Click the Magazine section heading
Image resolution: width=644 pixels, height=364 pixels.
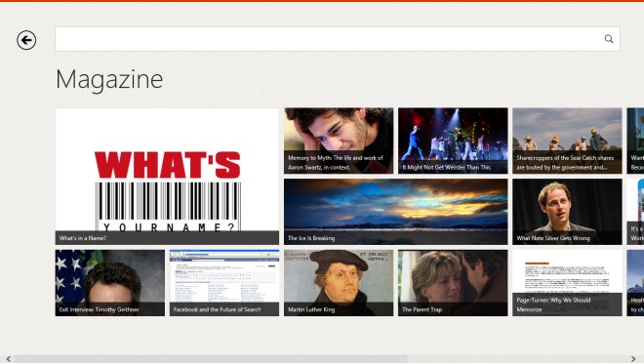(109, 79)
